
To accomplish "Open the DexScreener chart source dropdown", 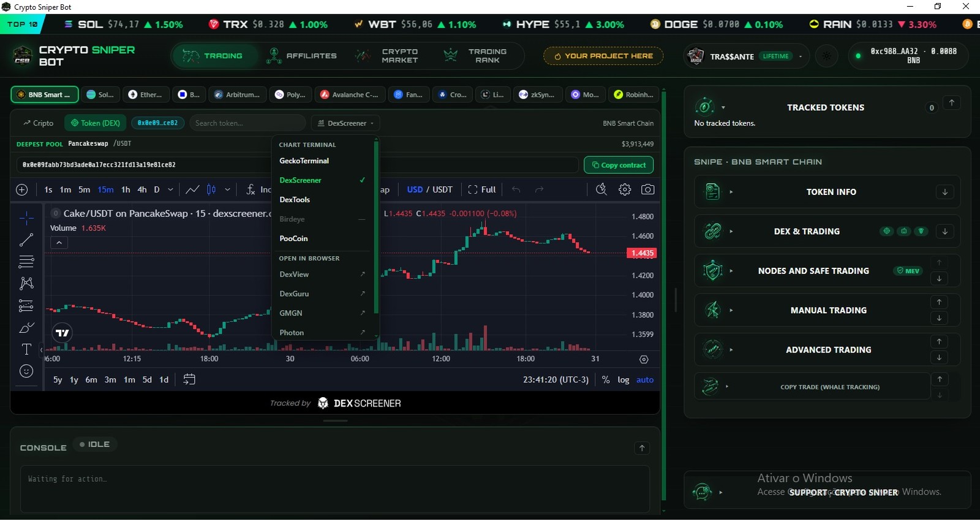I will coord(345,123).
